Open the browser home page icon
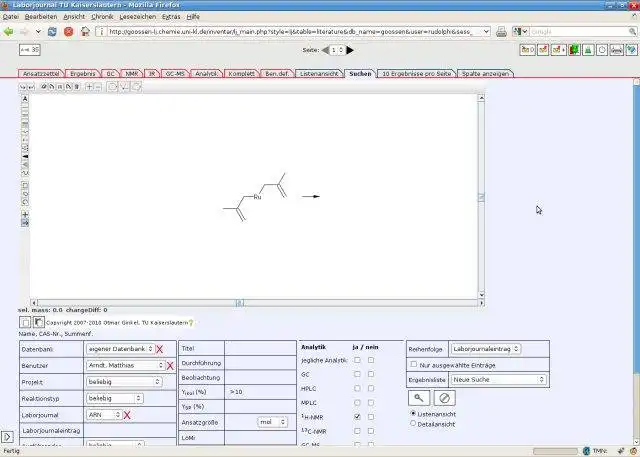Screen dimensions: 640x457 coord(85,31)
